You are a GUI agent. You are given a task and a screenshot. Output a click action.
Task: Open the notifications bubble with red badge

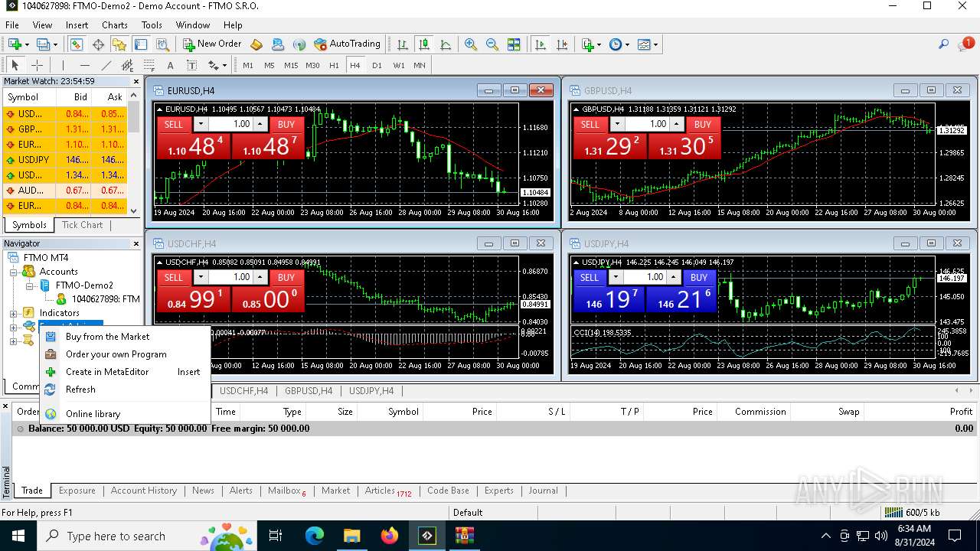pos(965,44)
